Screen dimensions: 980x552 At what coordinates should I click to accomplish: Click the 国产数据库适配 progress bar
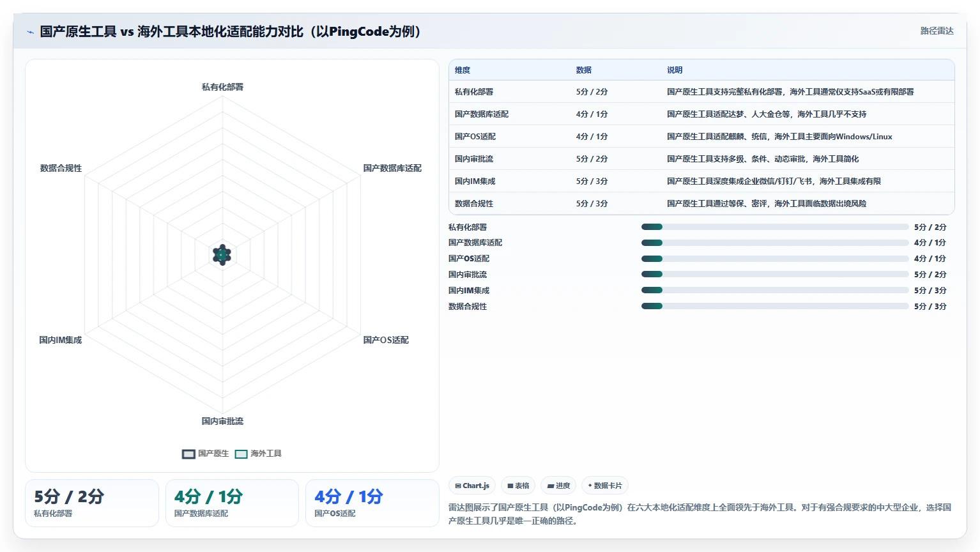point(775,243)
